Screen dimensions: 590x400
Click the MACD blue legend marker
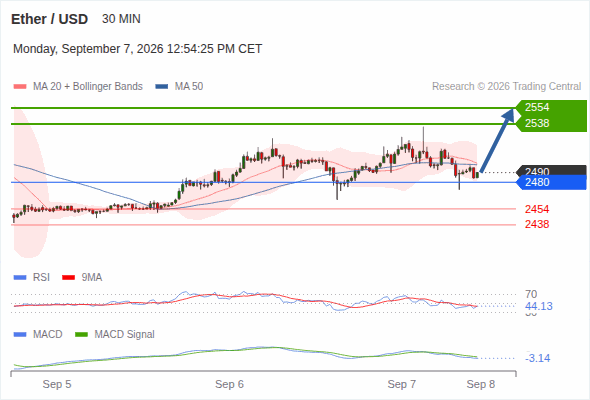tap(20, 335)
